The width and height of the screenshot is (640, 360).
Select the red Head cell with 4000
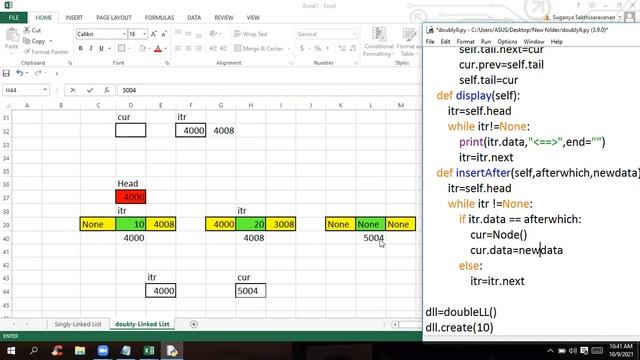pyautogui.click(x=131, y=197)
